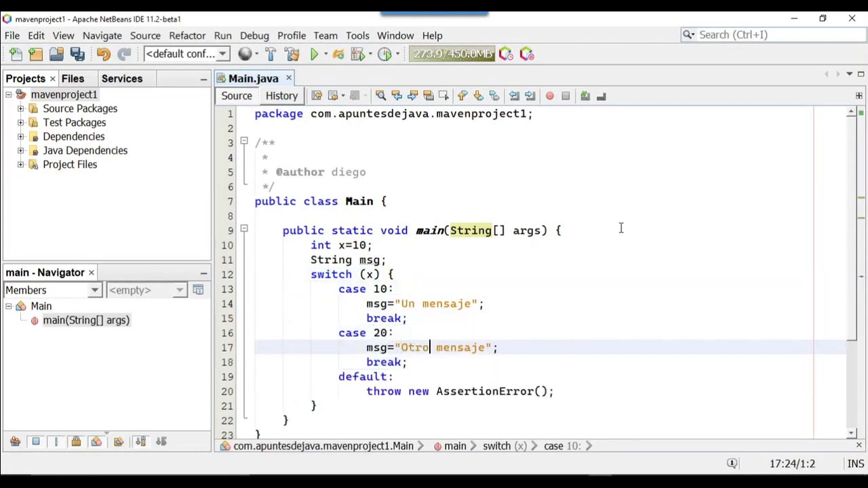
Task: Undo the last edit via toolbar
Action: pos(103,54)
